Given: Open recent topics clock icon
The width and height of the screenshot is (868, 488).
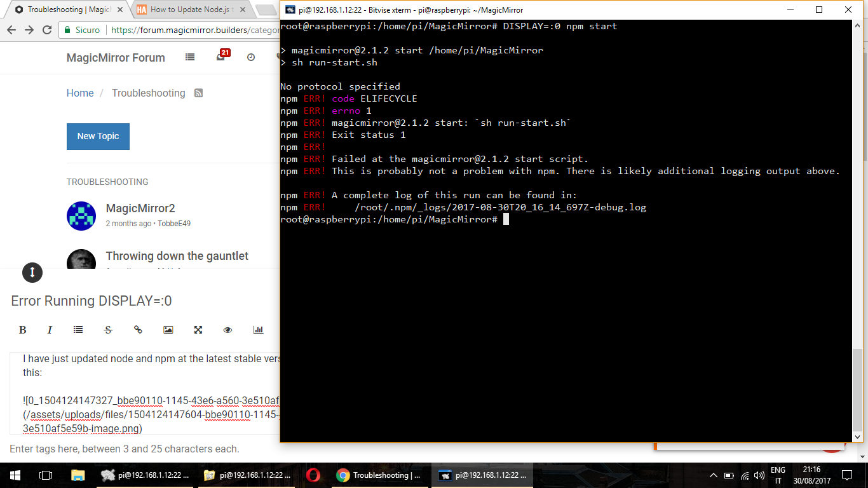Looking at the screenshot, I should pyautogui.click(x=251, y=57).
